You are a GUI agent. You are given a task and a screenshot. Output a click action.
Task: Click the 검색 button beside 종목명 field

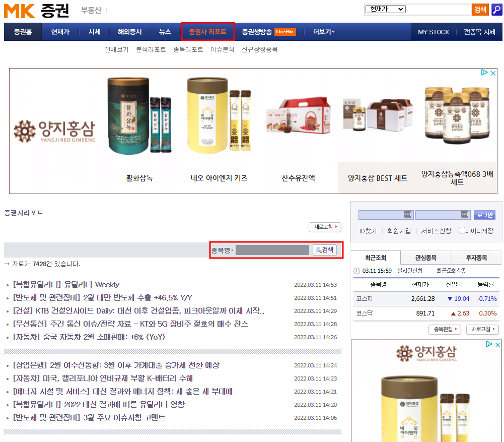pos(325,250)
